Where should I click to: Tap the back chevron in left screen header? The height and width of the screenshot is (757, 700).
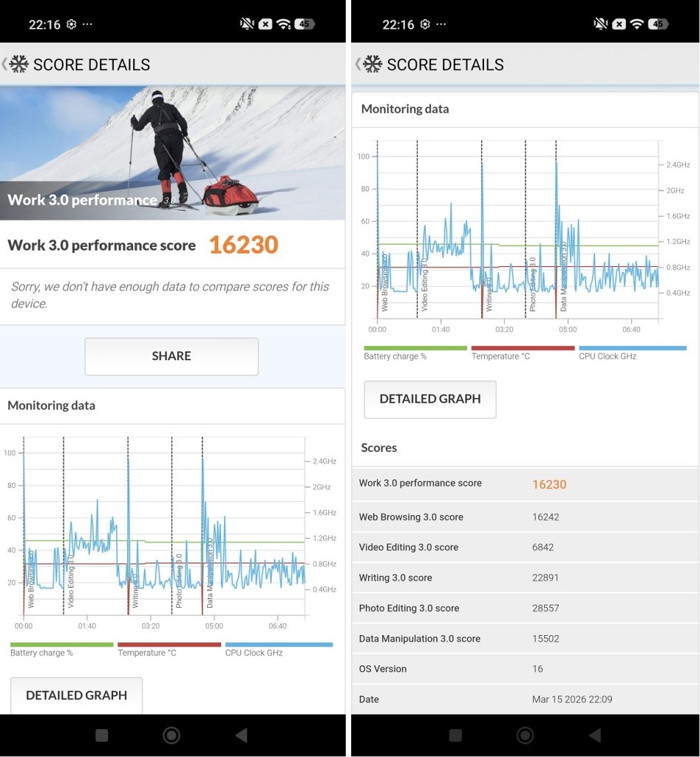click(x=4, y=64)
